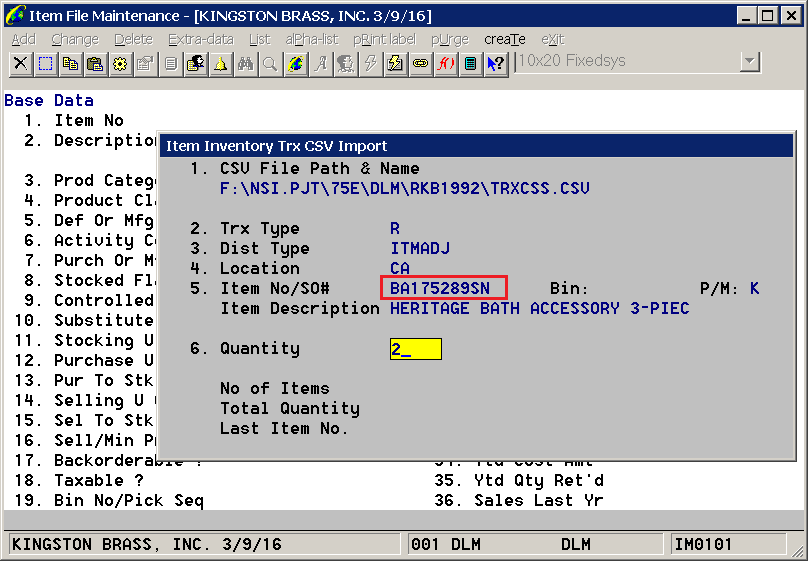This screenshot has width=808, height=561.
Task: Click the gray lightning bolt icon
Action: 371,64
